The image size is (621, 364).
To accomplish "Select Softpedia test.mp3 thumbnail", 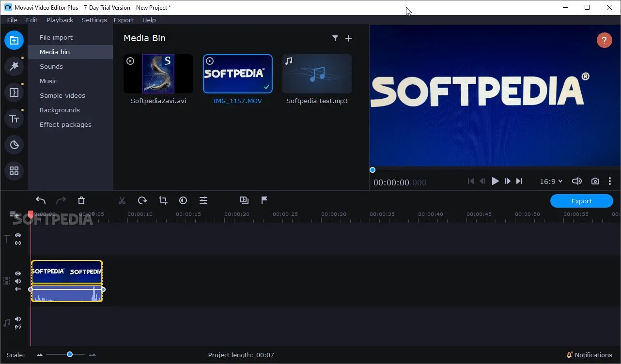I will (317, 74).
